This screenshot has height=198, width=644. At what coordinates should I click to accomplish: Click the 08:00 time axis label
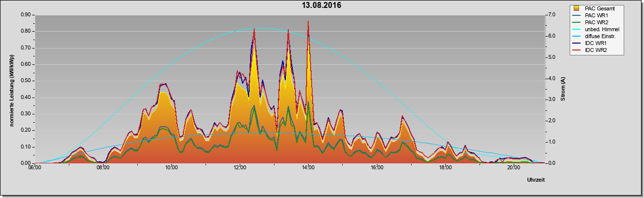103,167
